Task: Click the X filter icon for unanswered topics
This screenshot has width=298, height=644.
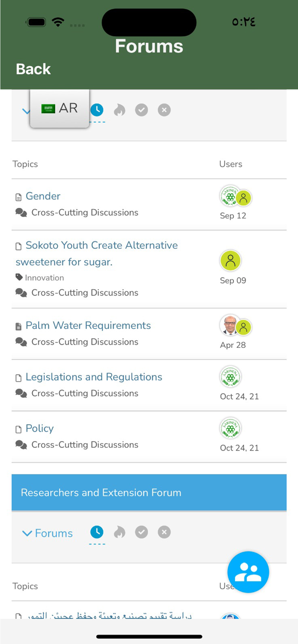Action: [164, 110]
